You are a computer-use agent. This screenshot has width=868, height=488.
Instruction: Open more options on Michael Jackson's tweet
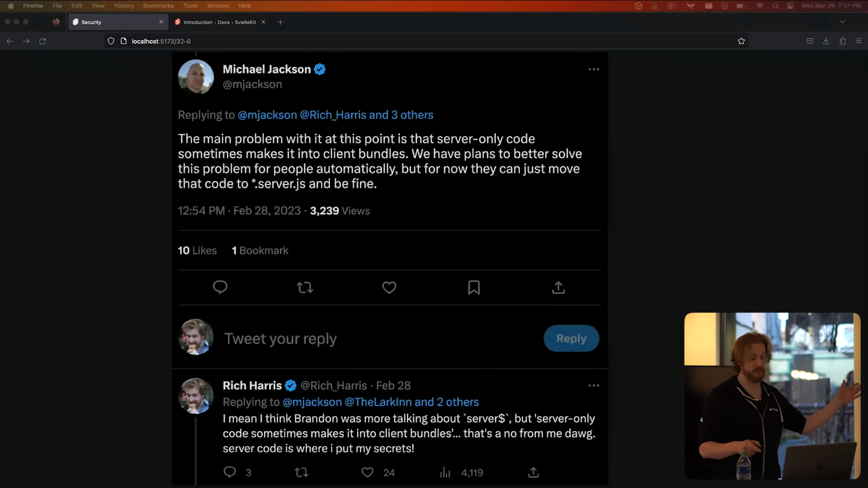coord(594,70)
